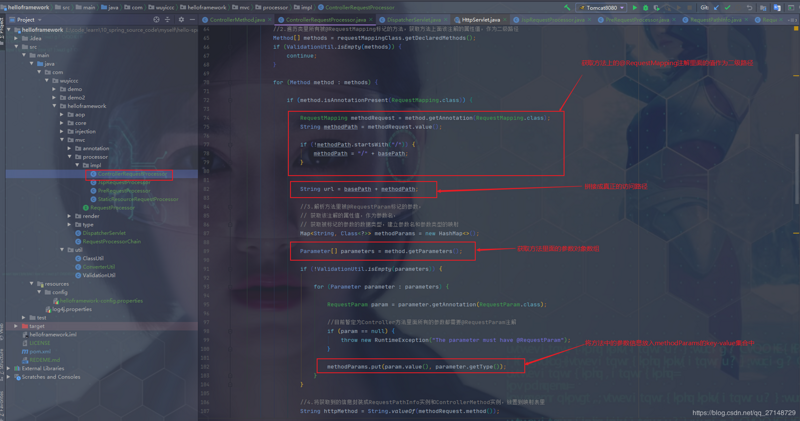Show hidden editor tabs list
The image size is (800, 421).
click(792, 20)
